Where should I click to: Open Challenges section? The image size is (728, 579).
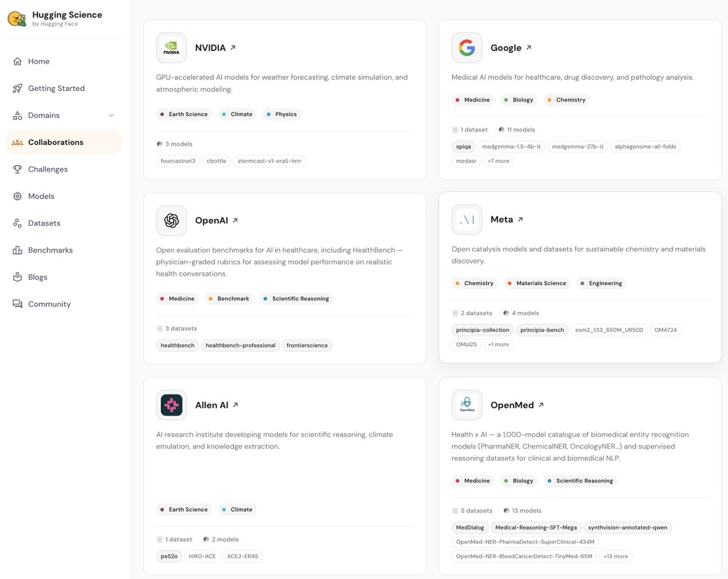pyautogui.click(x=64, y=169)
